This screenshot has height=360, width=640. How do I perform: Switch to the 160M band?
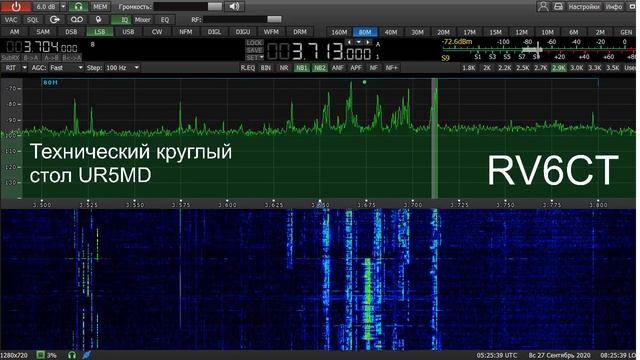[339, 32]
